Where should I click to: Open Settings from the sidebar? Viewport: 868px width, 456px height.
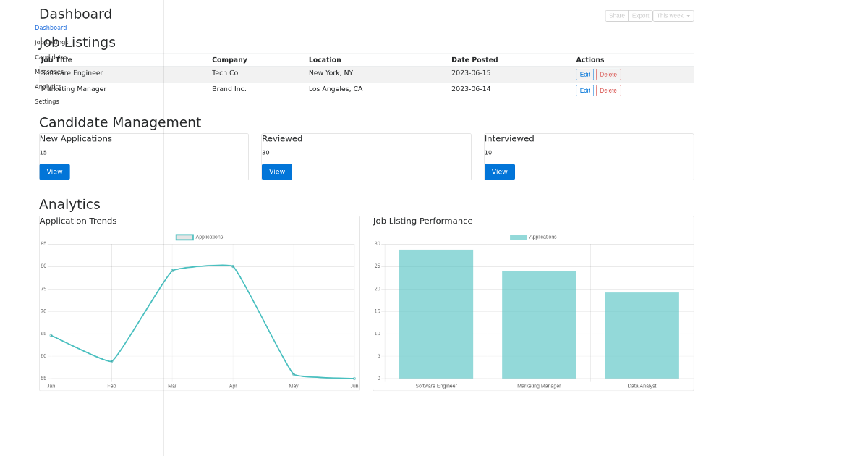[x=47, y=101]
